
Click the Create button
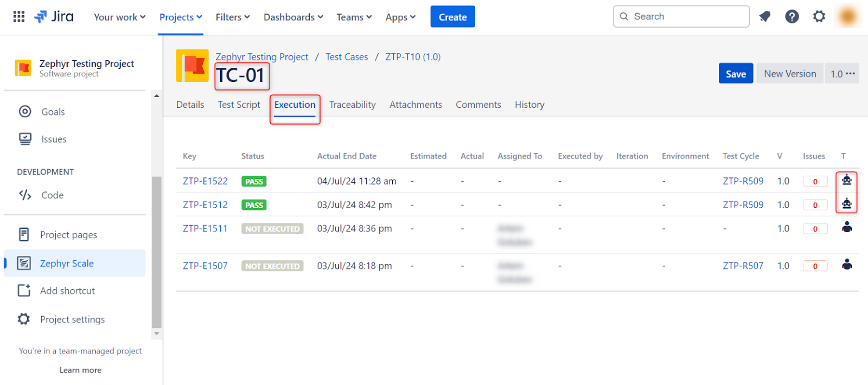[x=452, y=17]
